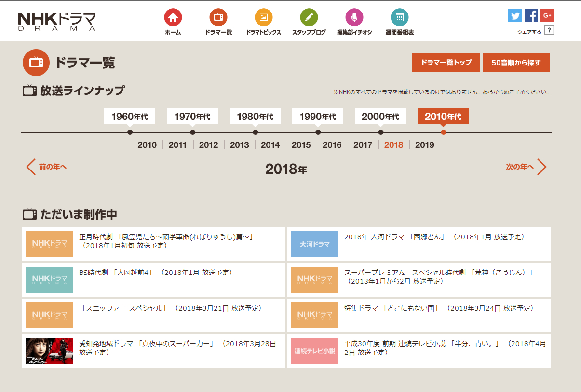Open 連続テレビ小説 半分、青い。 entry
The width and height of the screenshot is (581, 392).
(419, 351)
